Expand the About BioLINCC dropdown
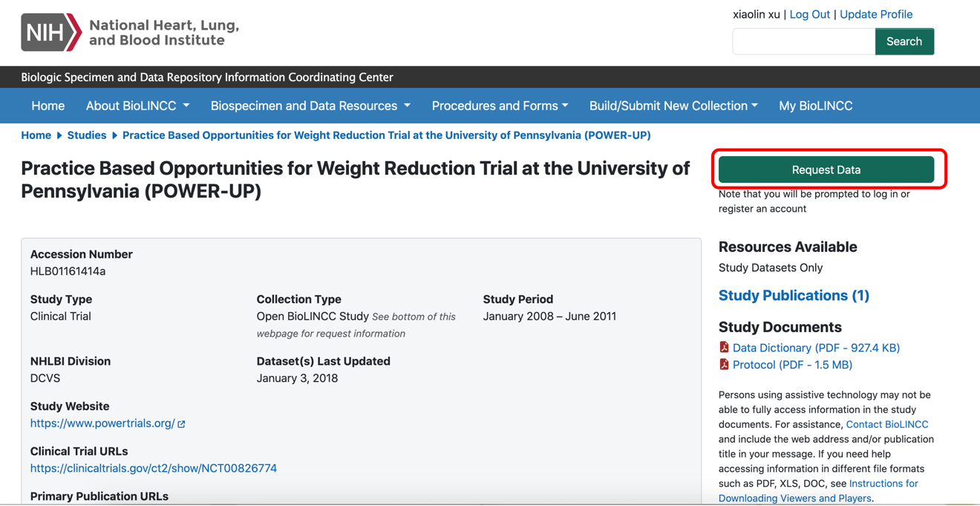Screen dimensions: 980x506 [137, 106]
